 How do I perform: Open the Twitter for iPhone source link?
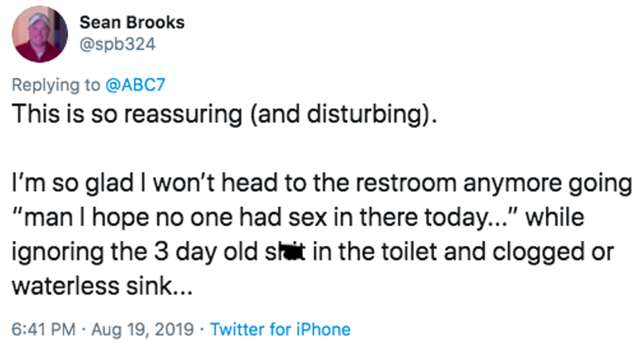coord(281,328)
